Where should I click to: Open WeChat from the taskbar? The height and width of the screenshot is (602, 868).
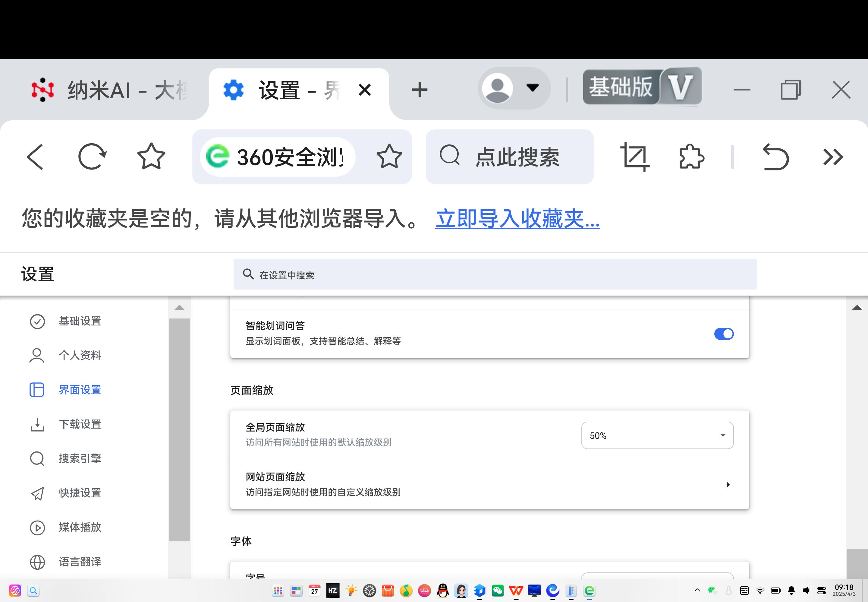(x=498, y=591)
